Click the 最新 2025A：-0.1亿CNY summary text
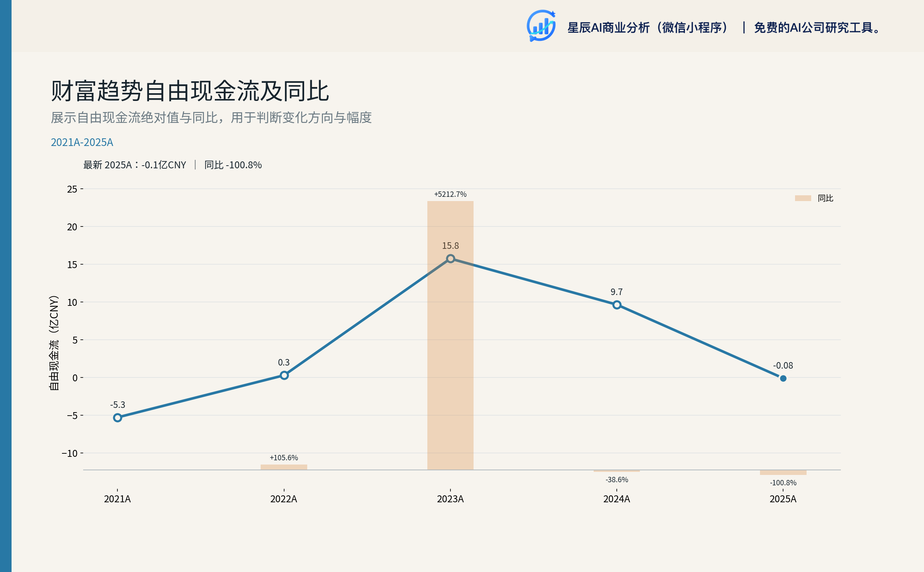 [x=135, y=165]
